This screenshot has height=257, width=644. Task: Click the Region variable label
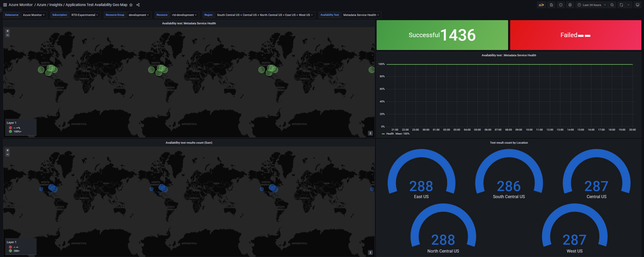(208, 15)
